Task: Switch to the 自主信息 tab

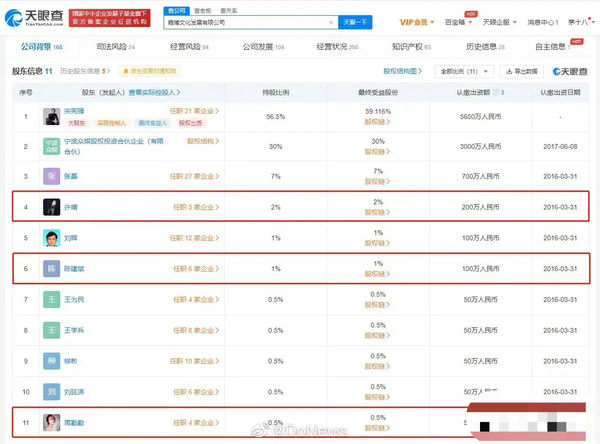Action: point(552,47)
